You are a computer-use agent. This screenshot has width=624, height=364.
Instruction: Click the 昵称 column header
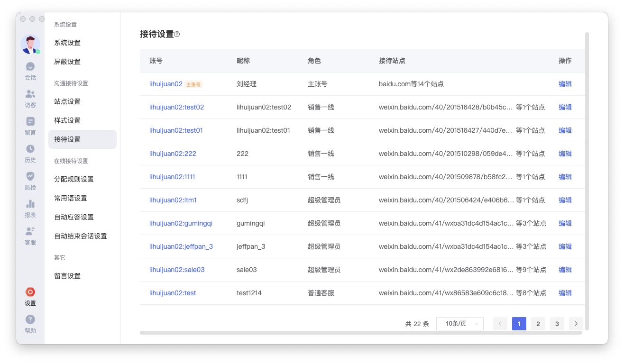[x=243, y=61]
